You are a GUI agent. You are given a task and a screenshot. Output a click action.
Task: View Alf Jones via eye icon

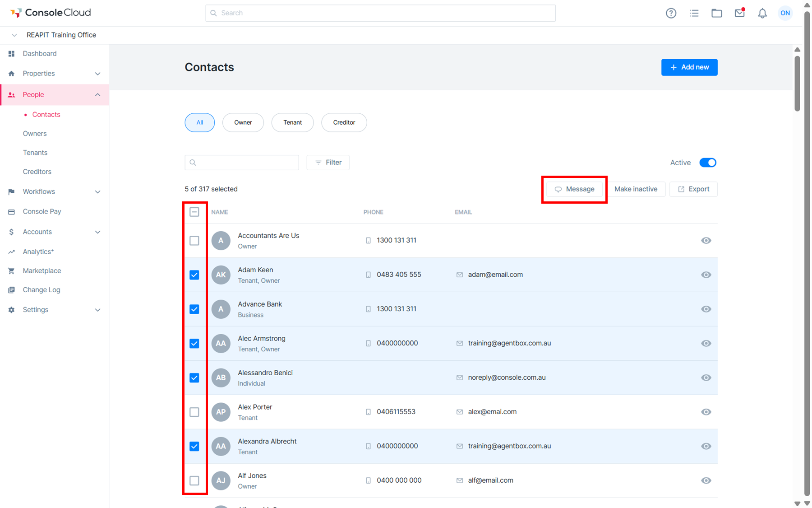(x=706, y=480)
